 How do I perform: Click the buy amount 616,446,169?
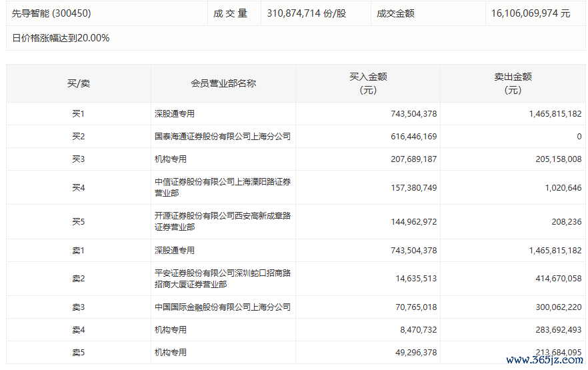(x=413, y=137)
